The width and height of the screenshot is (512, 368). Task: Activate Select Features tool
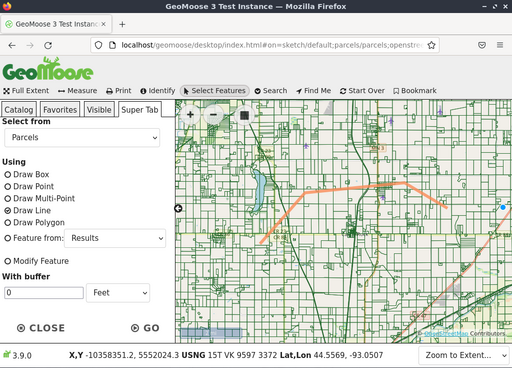click(x=215, y=91)
